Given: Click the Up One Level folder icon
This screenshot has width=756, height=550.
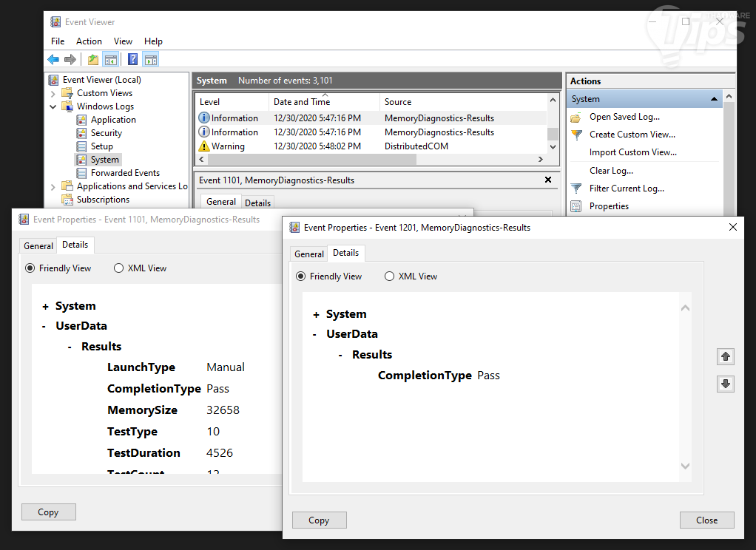Looking at the screenshot, I should pos(92,60).
